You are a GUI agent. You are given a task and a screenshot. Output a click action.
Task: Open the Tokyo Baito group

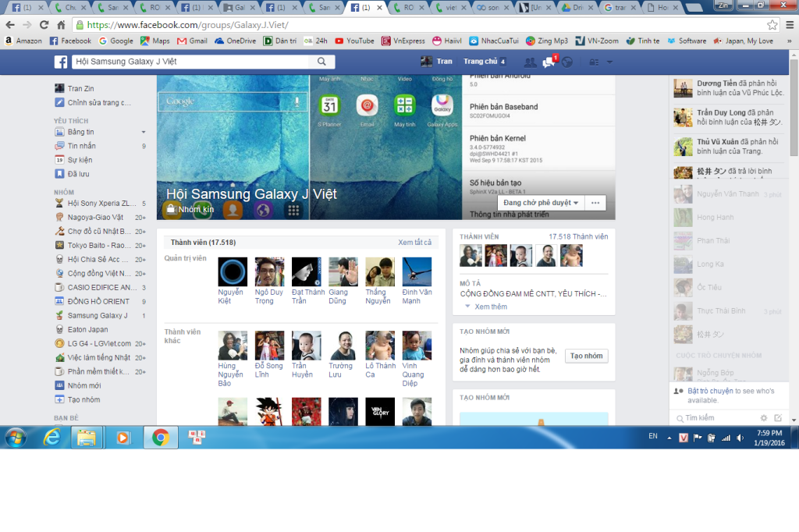(94, 245)
